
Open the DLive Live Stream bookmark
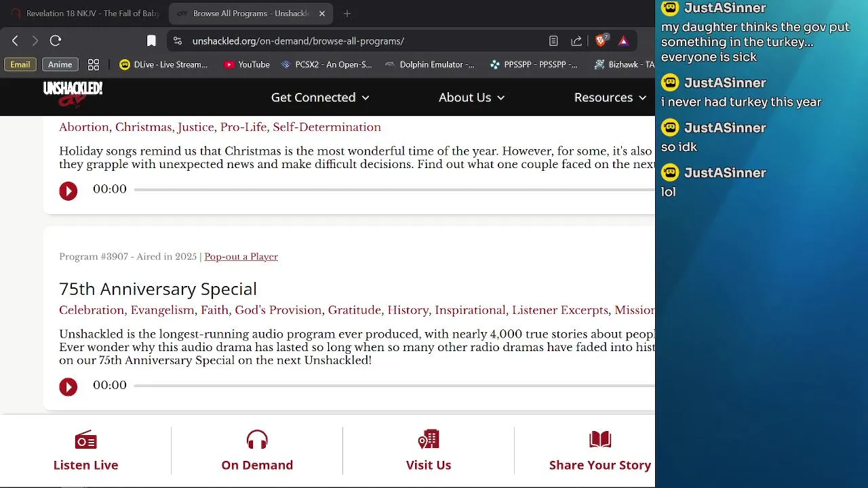163,64
